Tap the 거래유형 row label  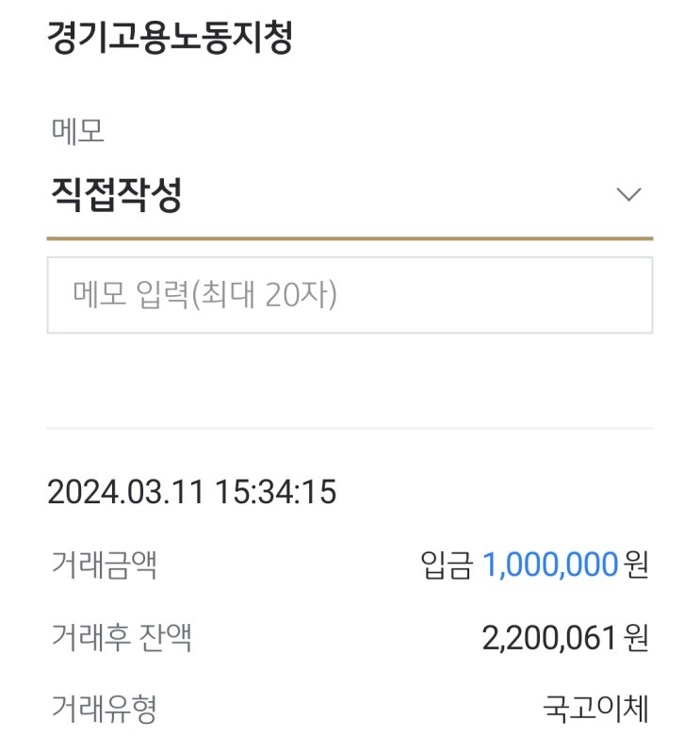(104, 709)
